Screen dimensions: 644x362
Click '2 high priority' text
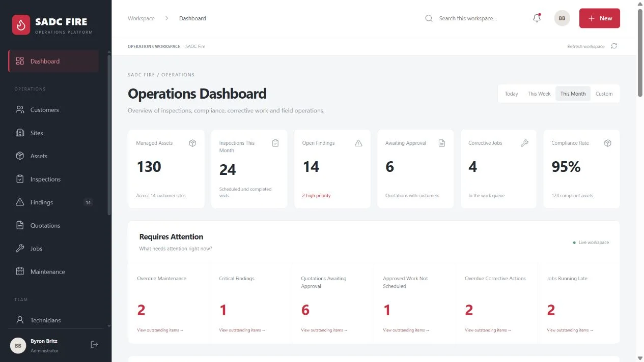click(x=317, y=196)
